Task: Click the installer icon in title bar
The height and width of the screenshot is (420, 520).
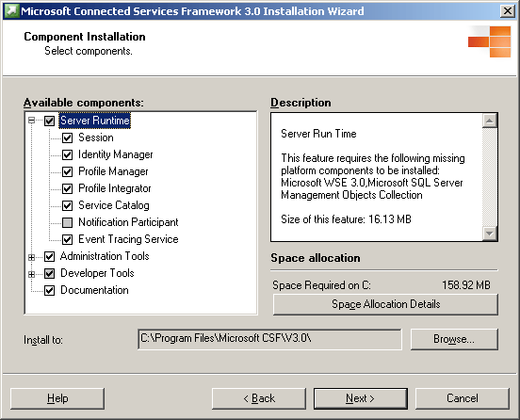Action: point(11,11)
